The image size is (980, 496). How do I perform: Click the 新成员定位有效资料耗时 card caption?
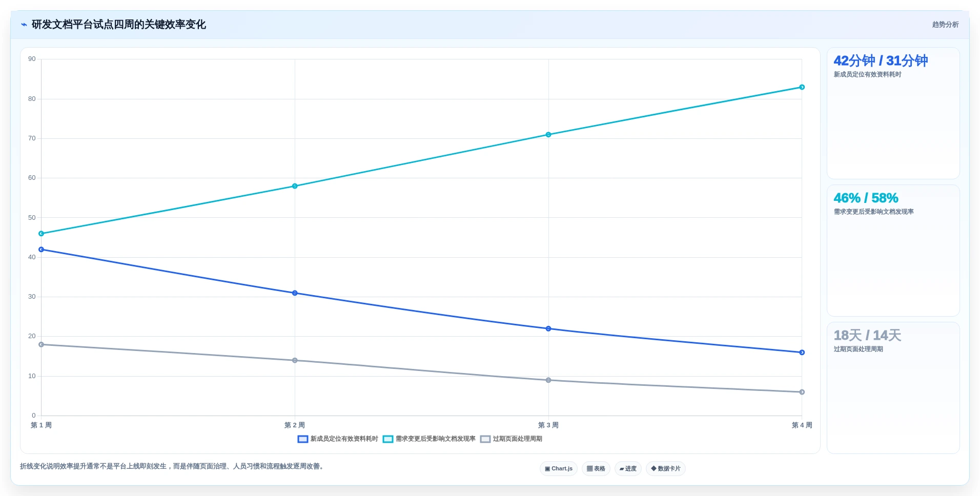(867, 75)
